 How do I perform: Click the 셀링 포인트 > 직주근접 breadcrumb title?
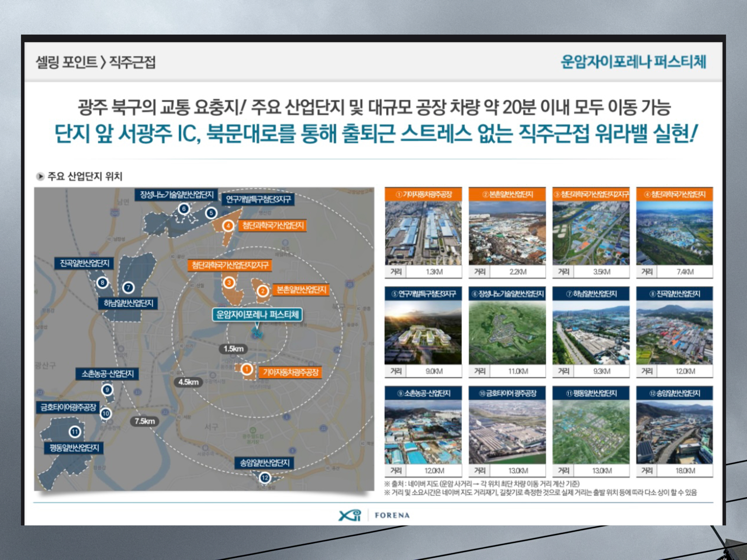coord(96,62)
